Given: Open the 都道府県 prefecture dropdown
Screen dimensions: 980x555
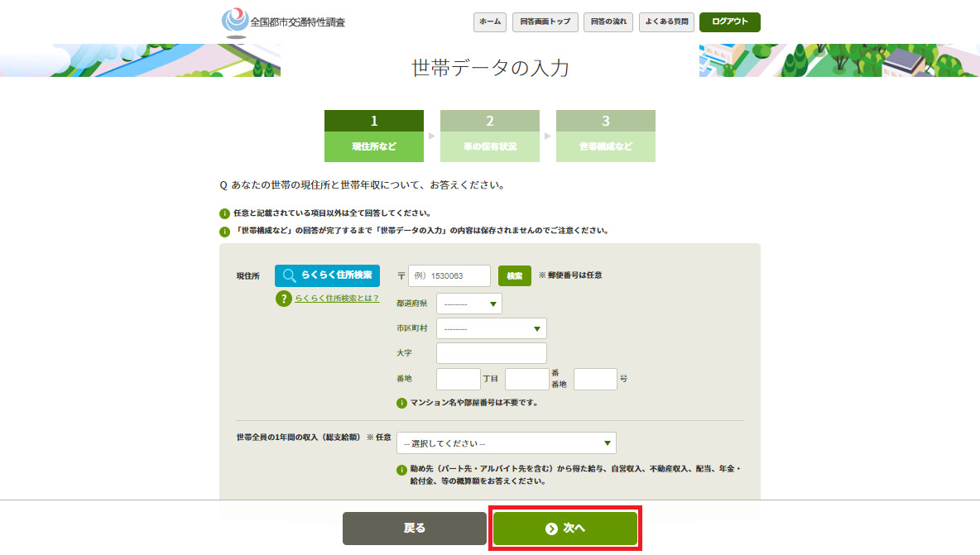Looking at the screenshot, I should pyautogui.click(x=468, y=304).
